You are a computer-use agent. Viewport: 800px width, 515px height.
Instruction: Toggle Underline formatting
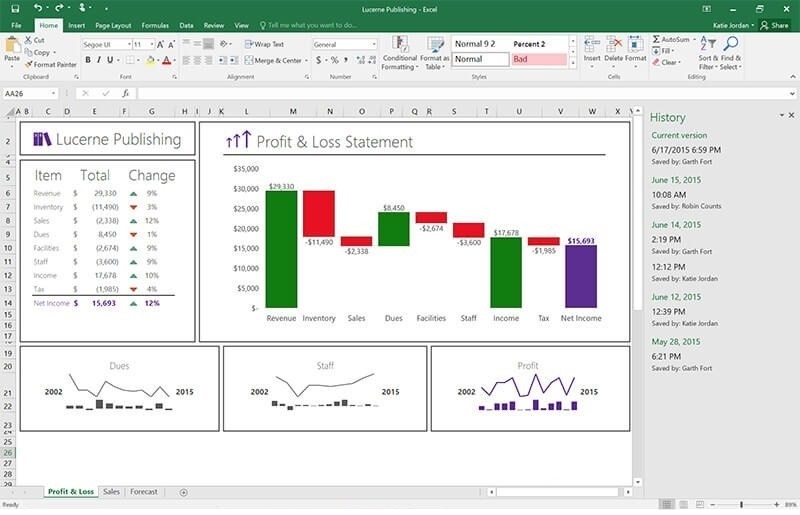tap(110, 60)
